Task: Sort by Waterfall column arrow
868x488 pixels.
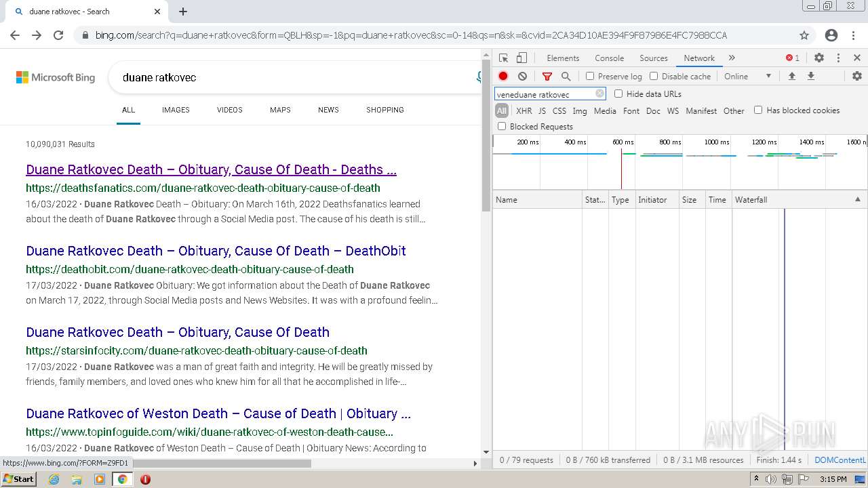Action: pyautogui.click(x=857, y=199)
